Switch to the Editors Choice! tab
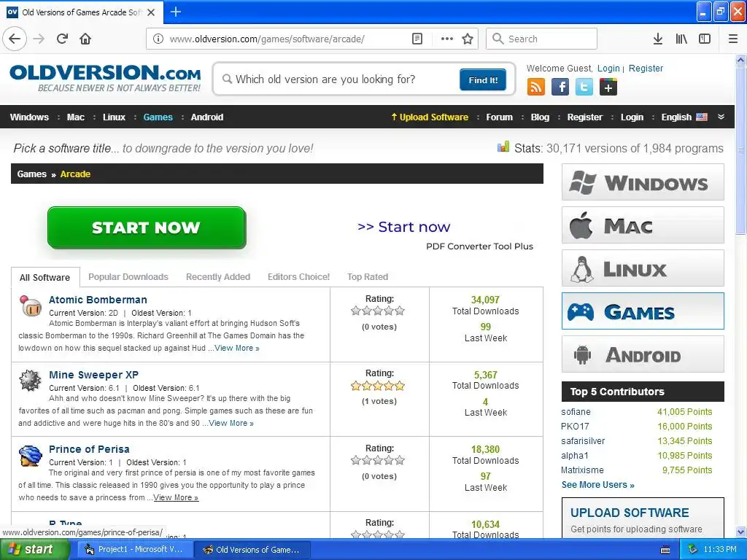747x560 pixels. (x=298, y=276)
